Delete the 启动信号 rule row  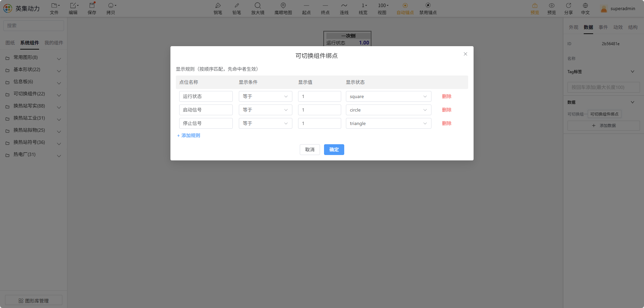[447, 110]
